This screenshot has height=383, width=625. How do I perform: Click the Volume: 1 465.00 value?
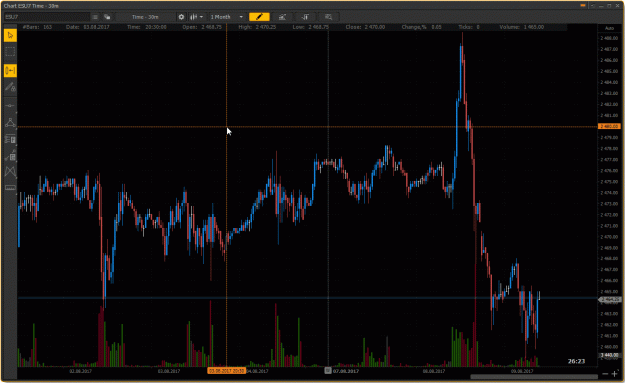(521, 27)
